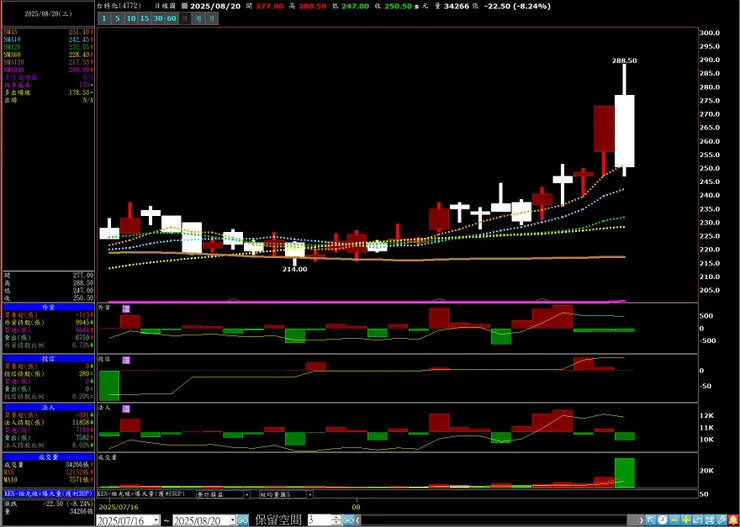Select the 投信 blue panel header
Viewport: 740px width, 527px height.
tap(49, 359)
